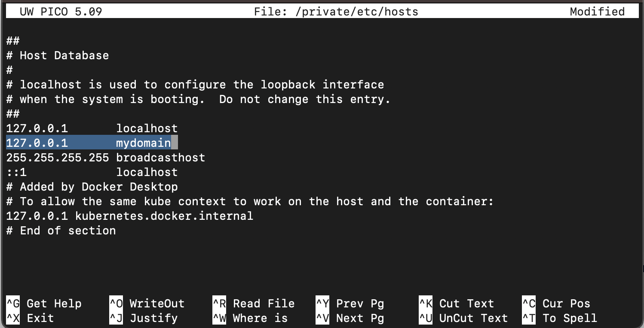Click the Modified status indicator
Viewport: 644px width, 328px height.
tap(597, 12)
